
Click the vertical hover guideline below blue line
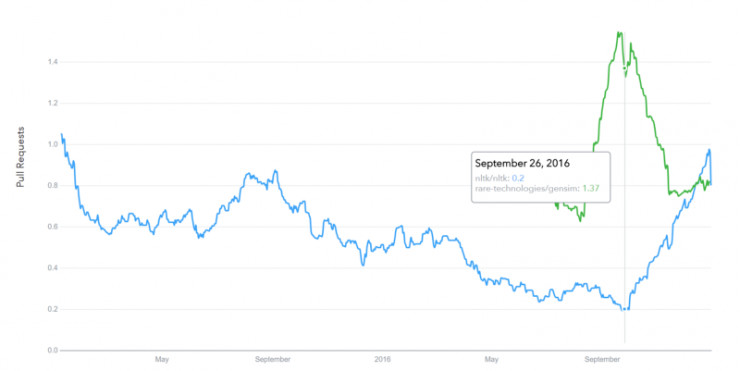(x=624, y=327)
